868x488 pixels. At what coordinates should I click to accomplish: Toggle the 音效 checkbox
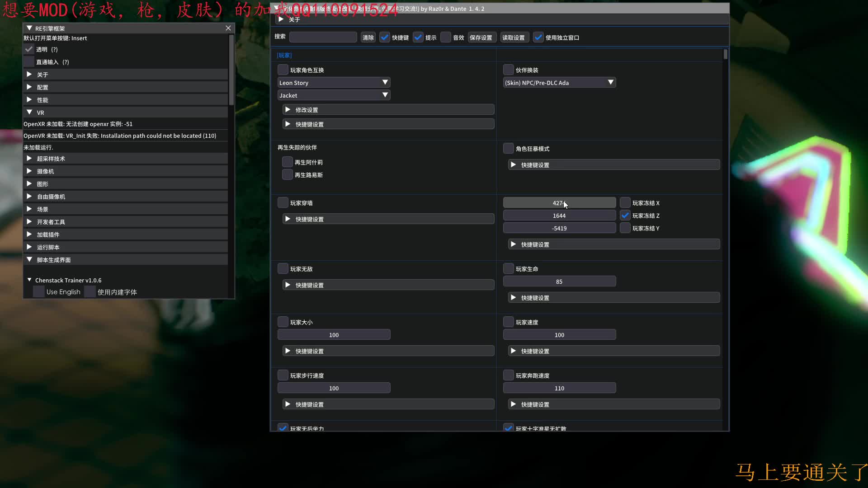(446, 37)
